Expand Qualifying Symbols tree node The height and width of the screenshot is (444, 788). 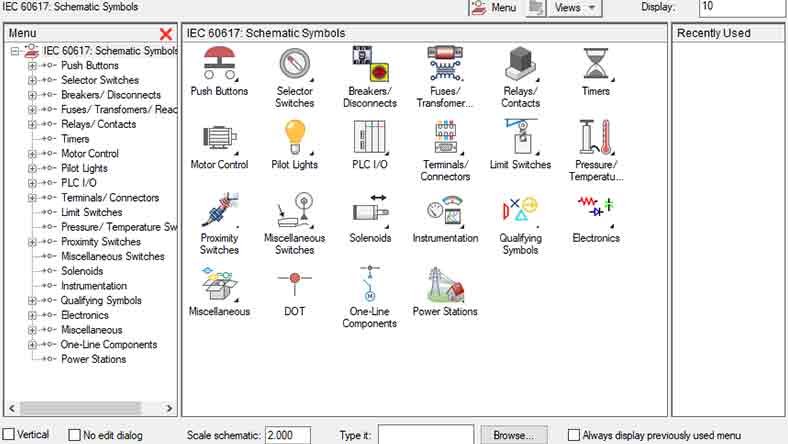pyautogui.click(x=32, y=301)
